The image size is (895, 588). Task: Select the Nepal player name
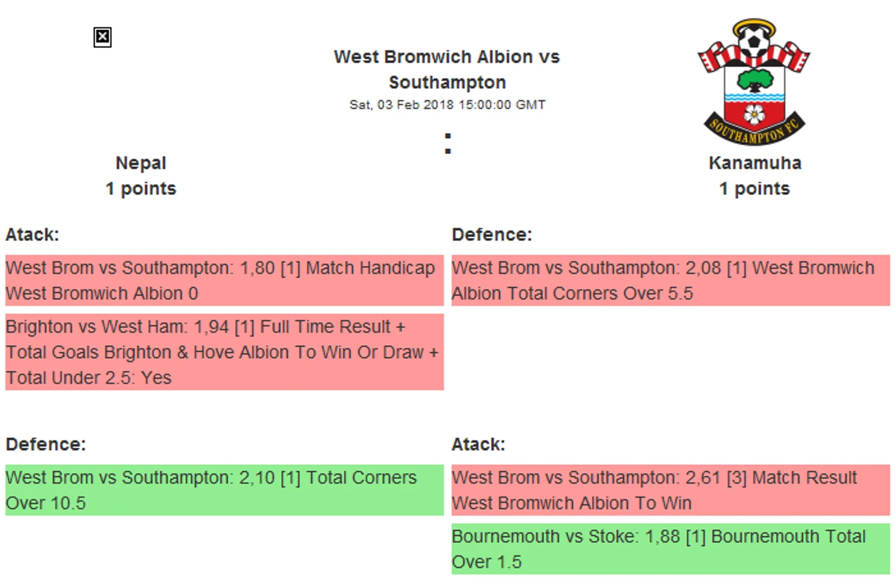[141, 163]
